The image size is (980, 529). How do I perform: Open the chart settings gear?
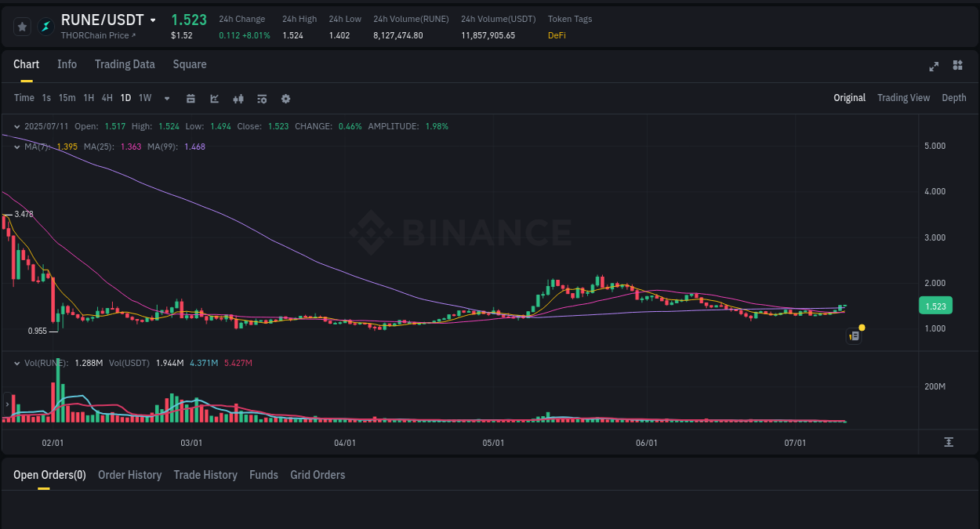click(285, 98)
